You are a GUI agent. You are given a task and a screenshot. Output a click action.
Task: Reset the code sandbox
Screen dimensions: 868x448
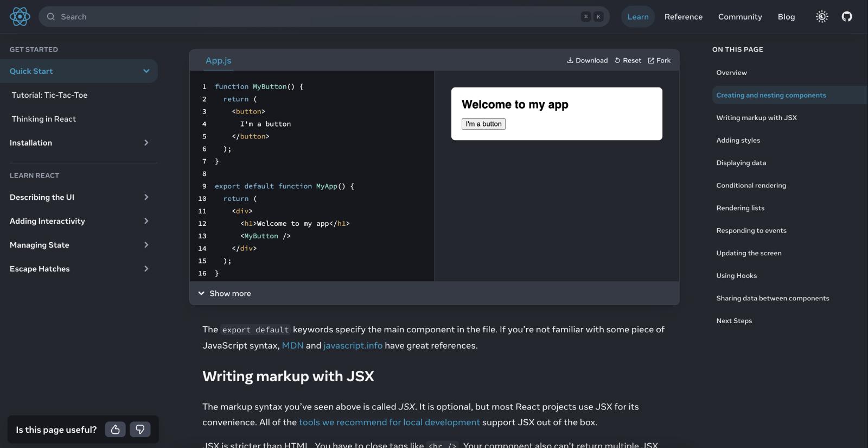pyautogui.click(x=628, y=61)
